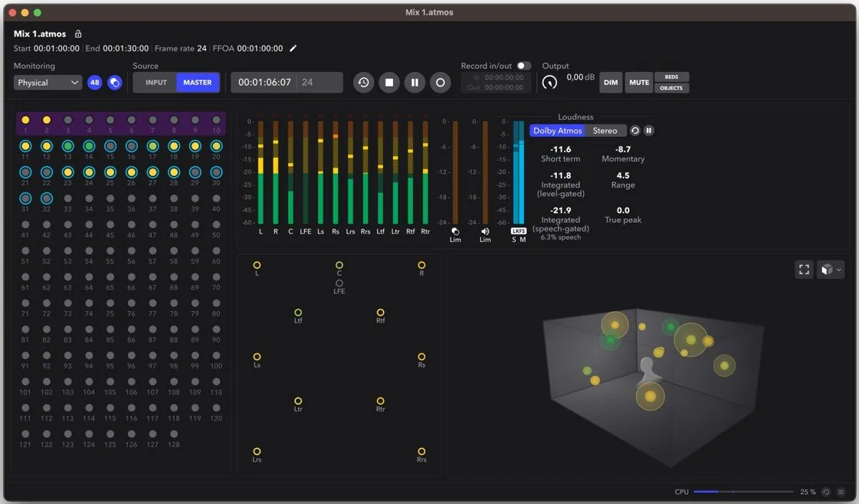Image resolution: width=859 pixels, height=504 pixels.
Task: Pause the loudness measurement
Action: tap(648, 130)
